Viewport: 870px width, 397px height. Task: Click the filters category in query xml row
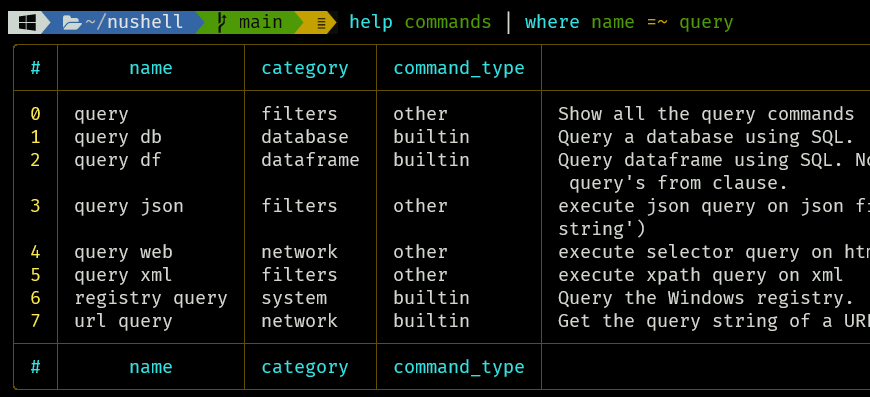(x=299, y=275)
